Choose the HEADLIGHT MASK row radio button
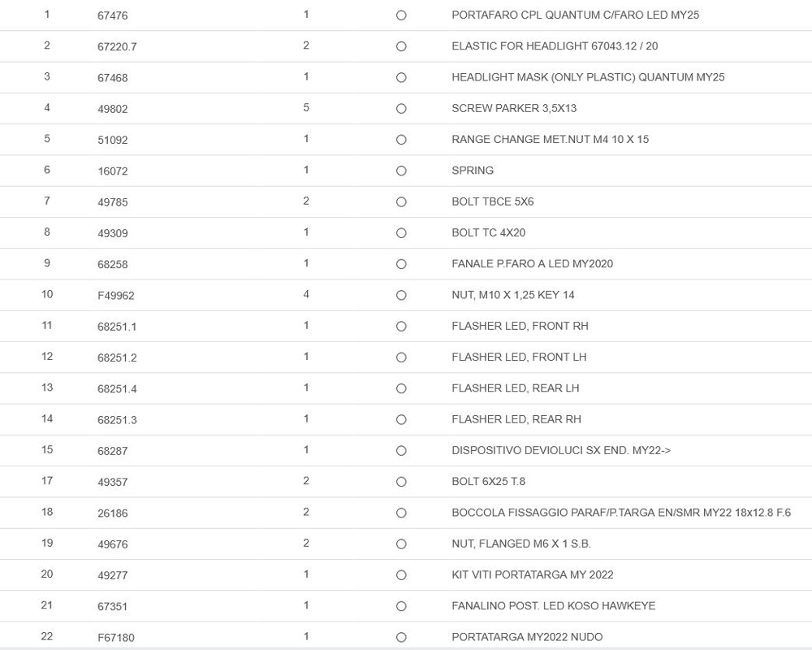The image size is (812, 650). tap(401, 78)
